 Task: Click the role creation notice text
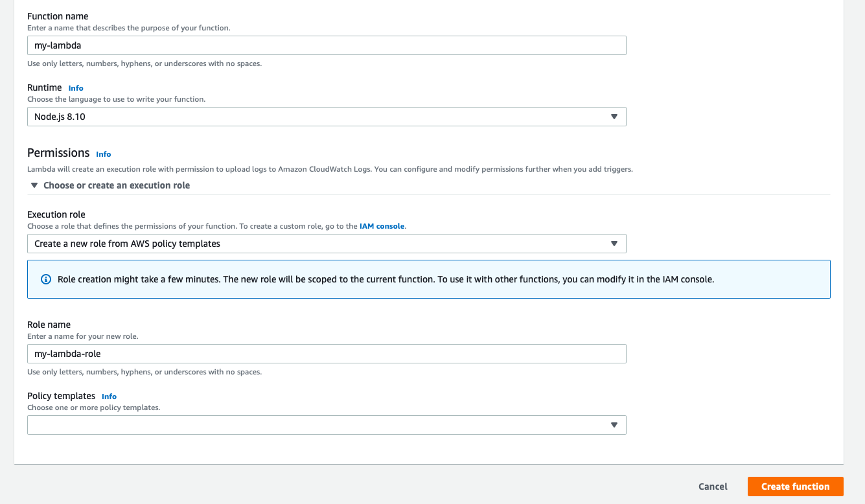386,279
